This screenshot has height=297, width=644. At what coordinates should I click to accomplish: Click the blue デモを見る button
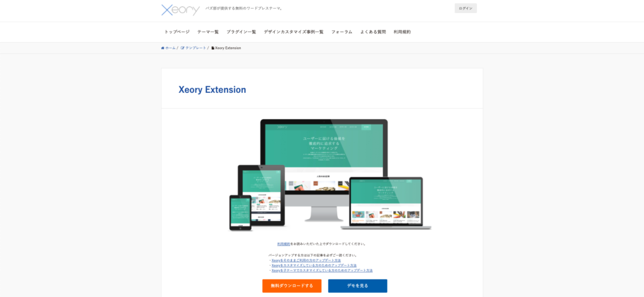[357, 286]
